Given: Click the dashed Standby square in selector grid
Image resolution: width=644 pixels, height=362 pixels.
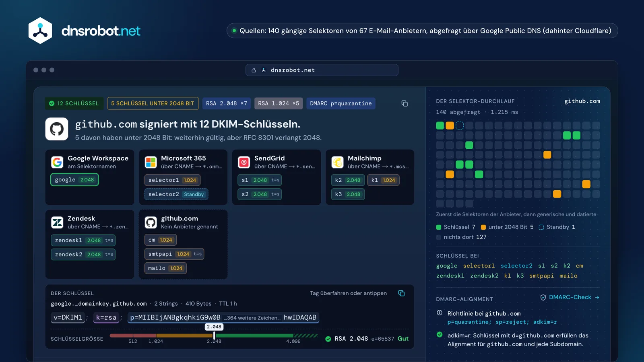Looking at the screenshot, I should pos(460,125).
